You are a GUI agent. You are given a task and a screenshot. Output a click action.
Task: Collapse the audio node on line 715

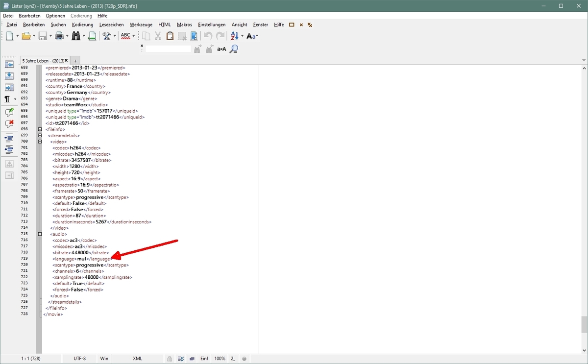[x=40, y=234]
